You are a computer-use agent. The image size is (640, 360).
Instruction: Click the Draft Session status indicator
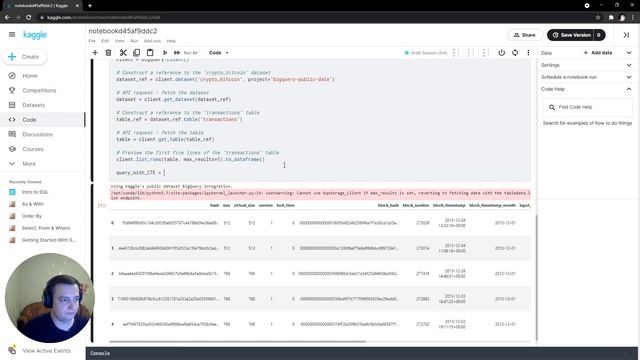coord(426,53)
